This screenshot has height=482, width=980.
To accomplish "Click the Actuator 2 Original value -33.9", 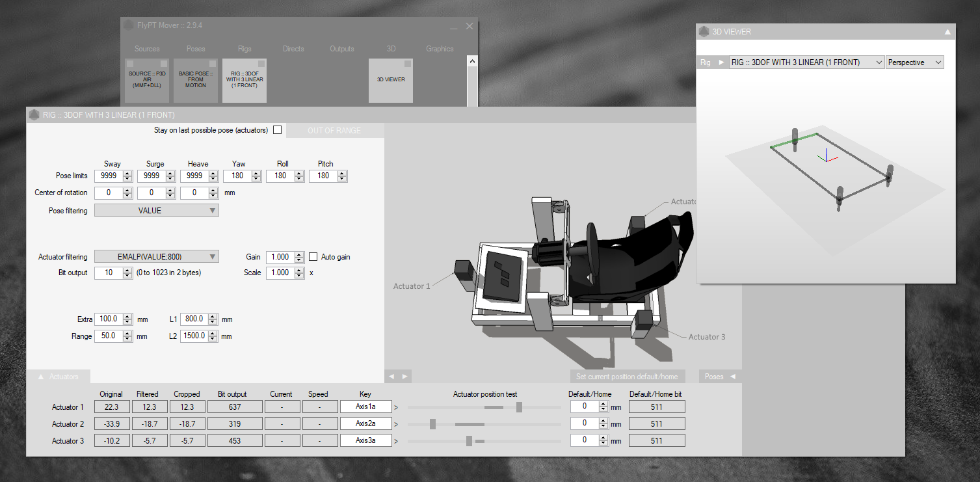I will (x=111, y=424).
